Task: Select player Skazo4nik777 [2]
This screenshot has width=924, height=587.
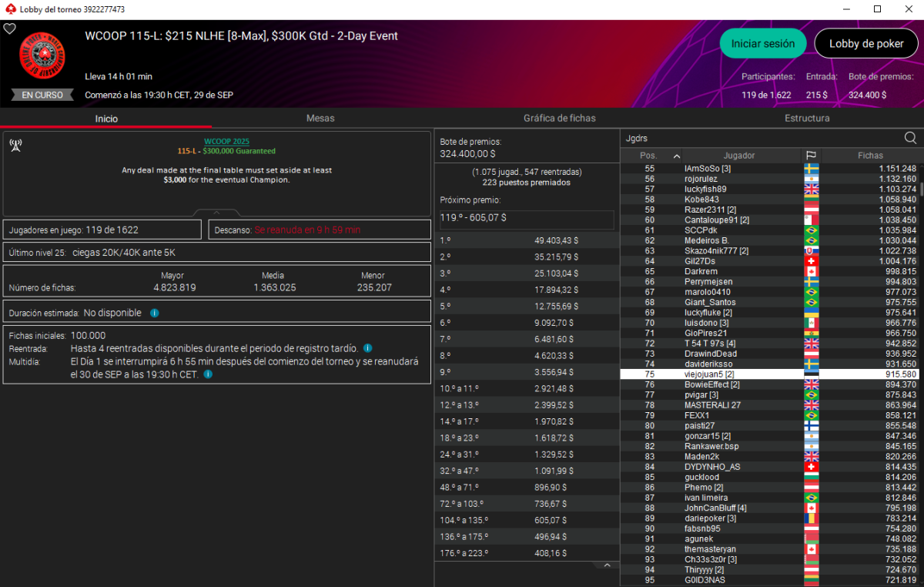Action: 769,250
